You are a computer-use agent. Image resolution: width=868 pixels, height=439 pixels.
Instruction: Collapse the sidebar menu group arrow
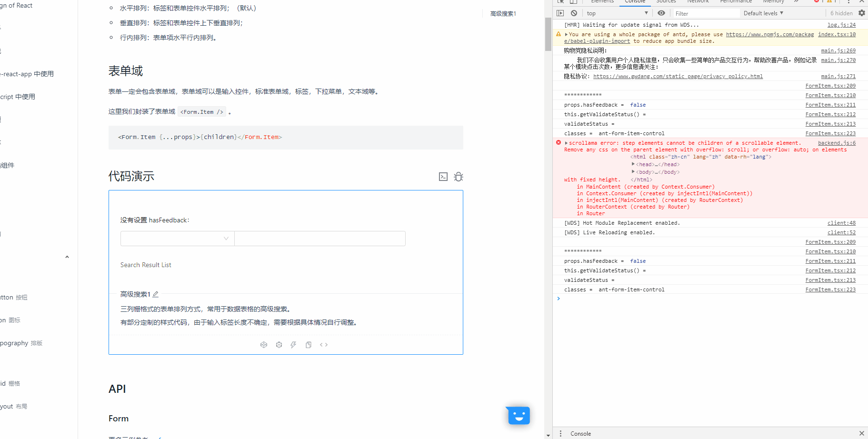tap(67, 257)
